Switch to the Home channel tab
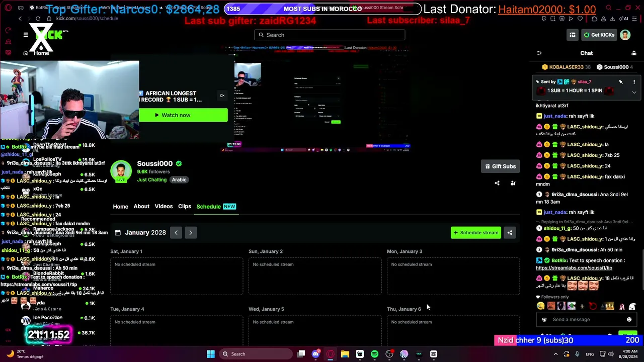 tap(120, 207)
